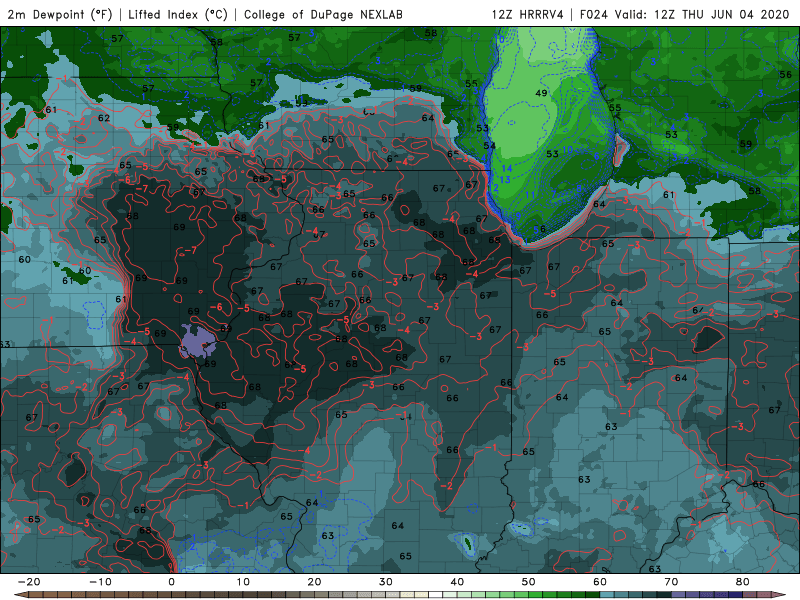This screenshot has height=600, width=800.
Task: Select the "College of DuPage NEXLAB" text
Action: 323,14
